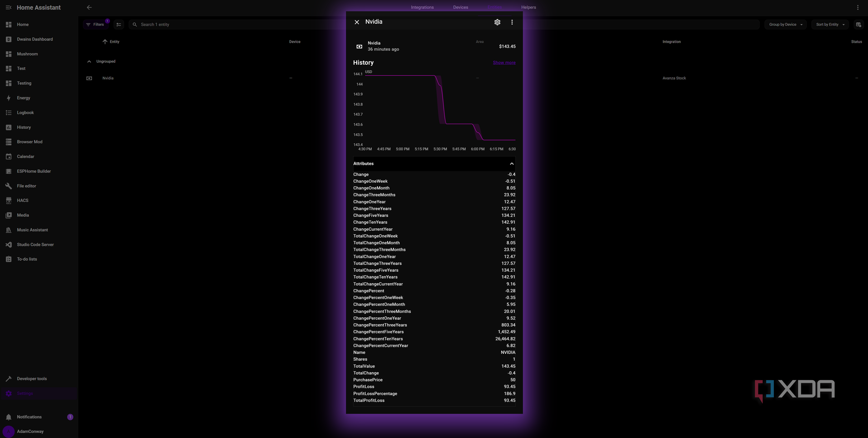Open the Sort by Entity dropdown
868x438 pixels.
pos(830,25)
